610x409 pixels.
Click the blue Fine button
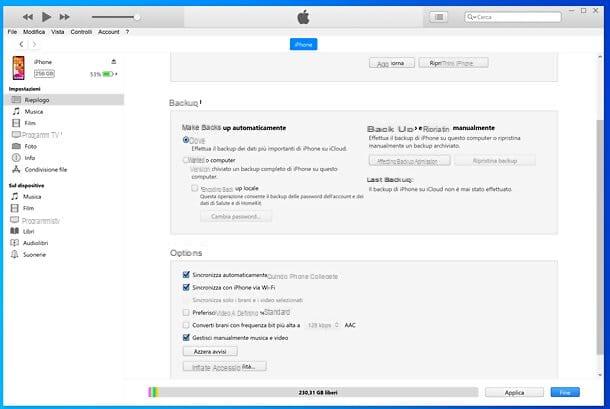565,393
